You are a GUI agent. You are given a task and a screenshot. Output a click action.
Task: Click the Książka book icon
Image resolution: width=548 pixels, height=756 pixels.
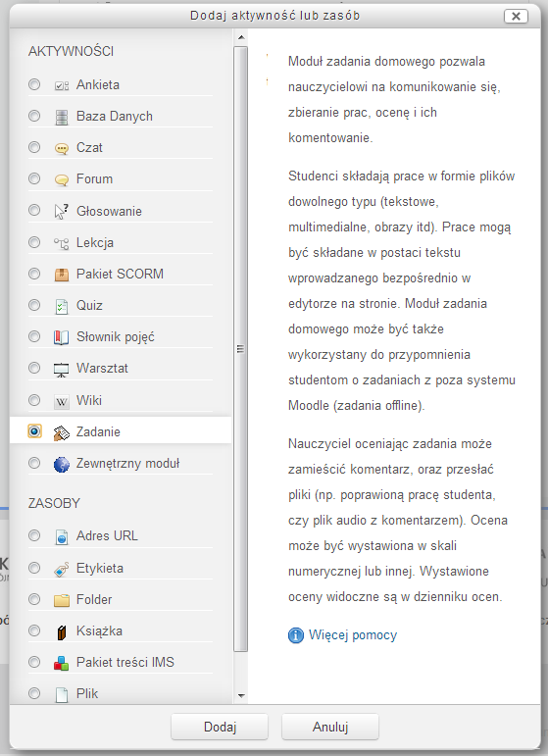tap(61, 631)
